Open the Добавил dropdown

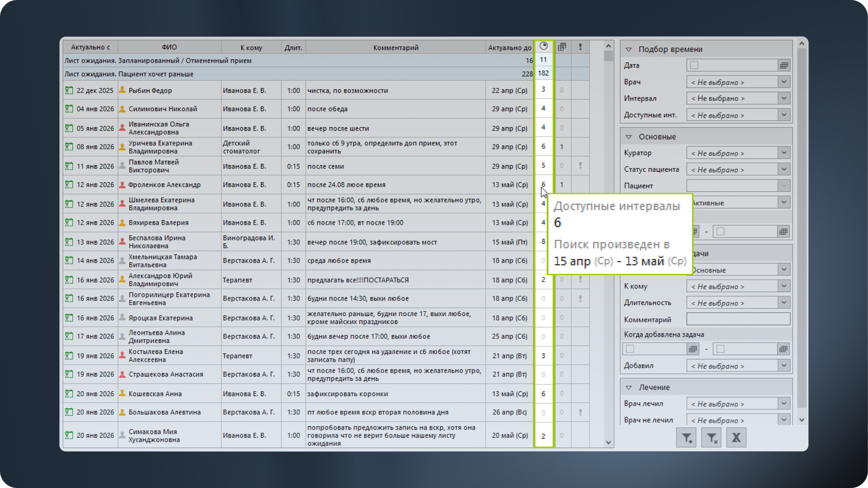[784, 366]
